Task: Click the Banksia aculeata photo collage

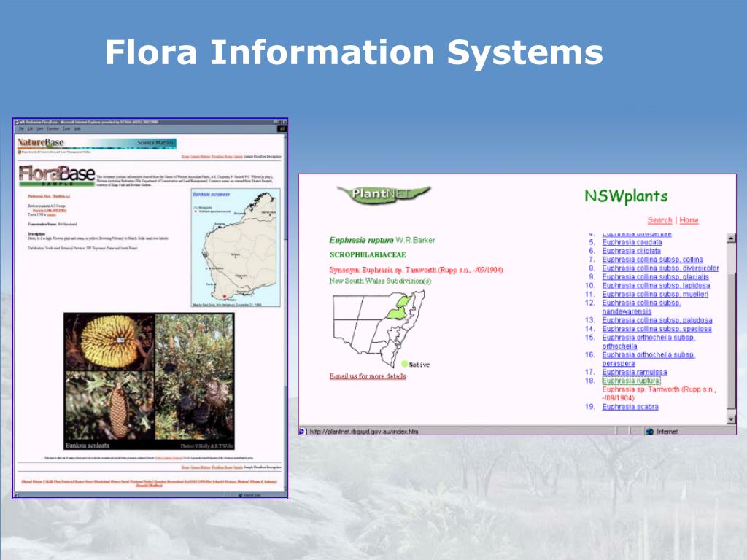Action: point(149,381)
